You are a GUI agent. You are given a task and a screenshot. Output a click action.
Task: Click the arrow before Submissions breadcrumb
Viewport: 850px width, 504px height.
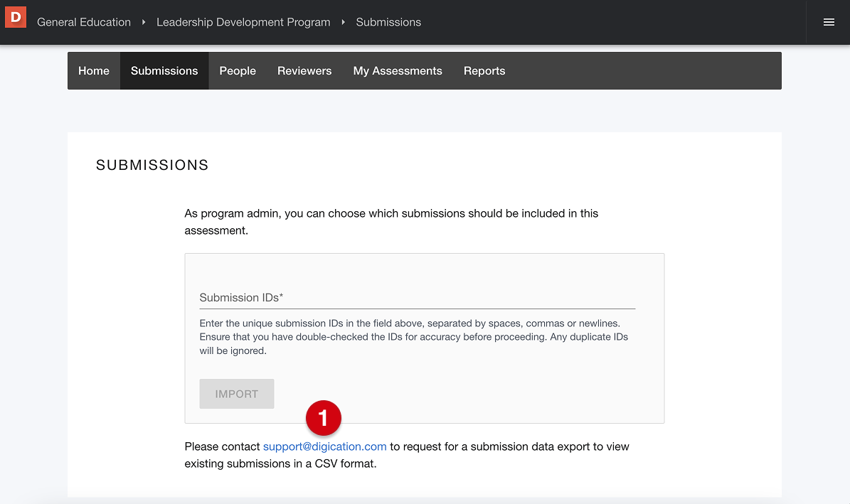click(x=343, y=22)
